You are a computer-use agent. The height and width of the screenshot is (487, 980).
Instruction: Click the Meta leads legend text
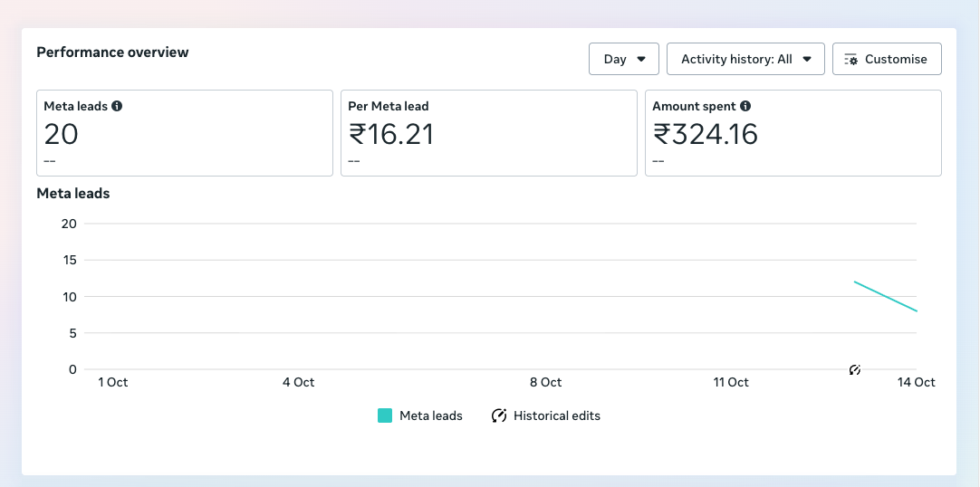[x=431, y=415]
